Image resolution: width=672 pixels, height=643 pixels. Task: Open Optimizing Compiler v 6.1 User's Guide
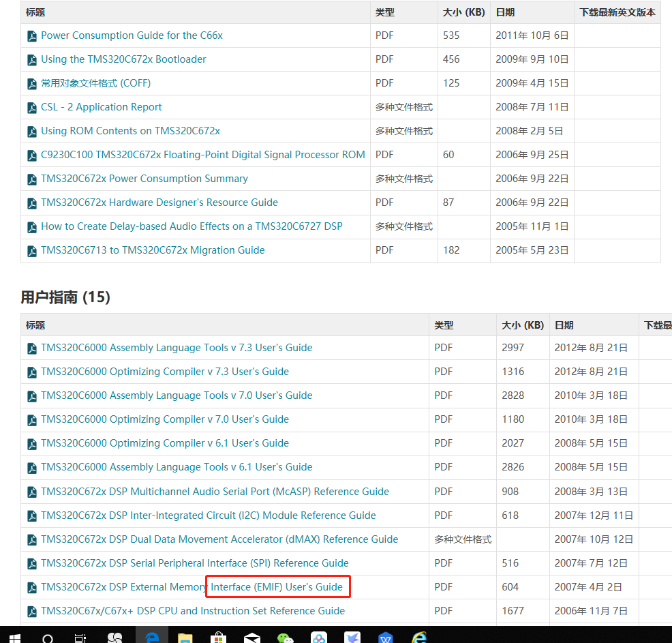tap(165, 443)
